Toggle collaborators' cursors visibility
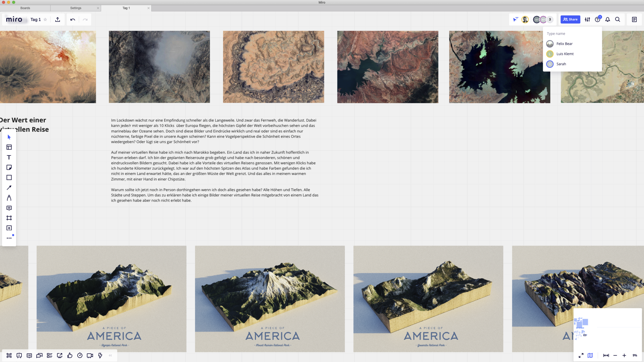The image size is (644, 362). [516, 19]
